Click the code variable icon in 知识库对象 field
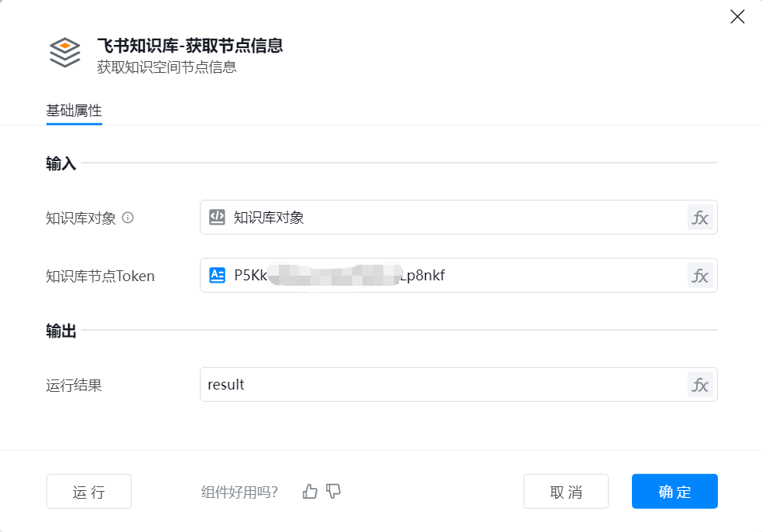This screenshot has height=532, width=762. click(218, 217)
